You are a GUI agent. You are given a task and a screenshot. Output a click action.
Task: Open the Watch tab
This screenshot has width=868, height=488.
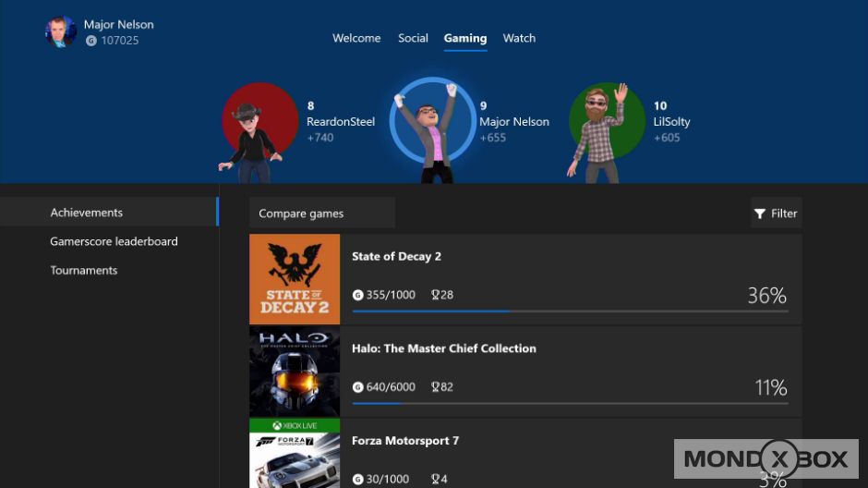click(x=519, y=38)
